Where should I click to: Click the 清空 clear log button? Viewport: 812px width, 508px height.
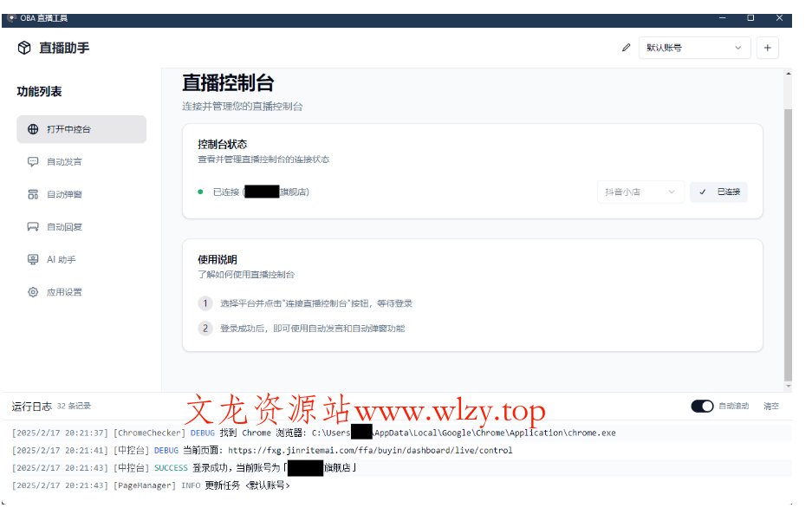[x=770, y=405]
